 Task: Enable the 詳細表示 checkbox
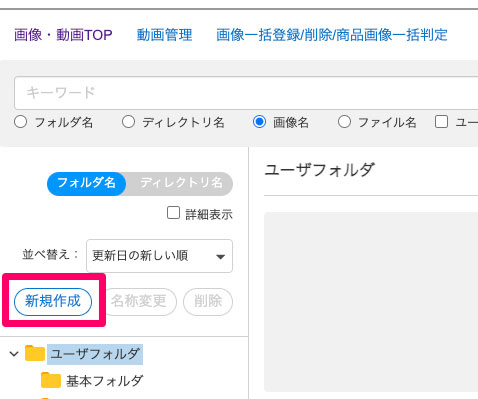pos(173,213)
